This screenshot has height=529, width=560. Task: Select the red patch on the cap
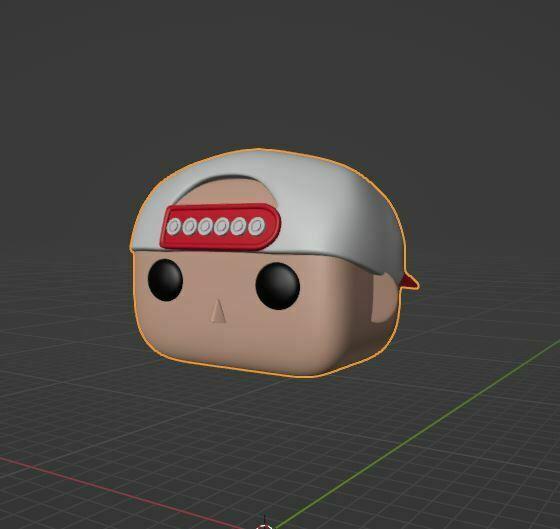(220, 226)
